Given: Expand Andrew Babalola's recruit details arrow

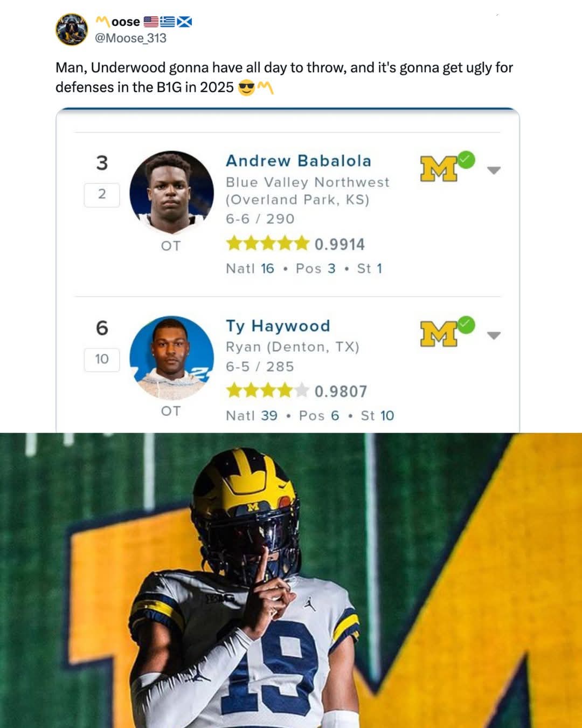Looking at the screenshot, I should (x=494, y=170).
